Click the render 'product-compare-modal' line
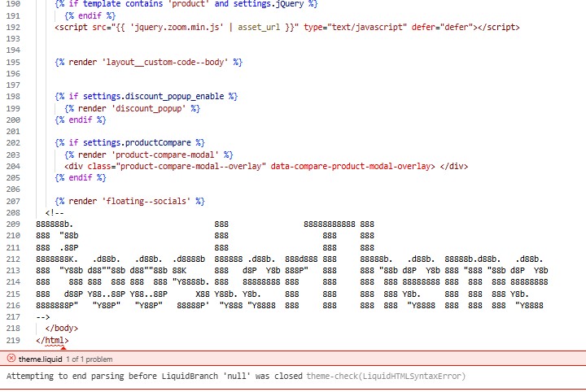The height and width of the screenshot is (392, 586). pos(149,155)
